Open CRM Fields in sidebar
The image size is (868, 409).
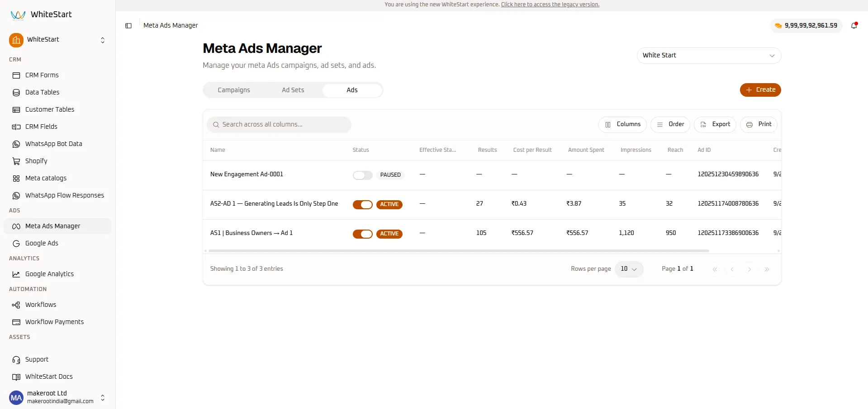(x=58, y=127)
